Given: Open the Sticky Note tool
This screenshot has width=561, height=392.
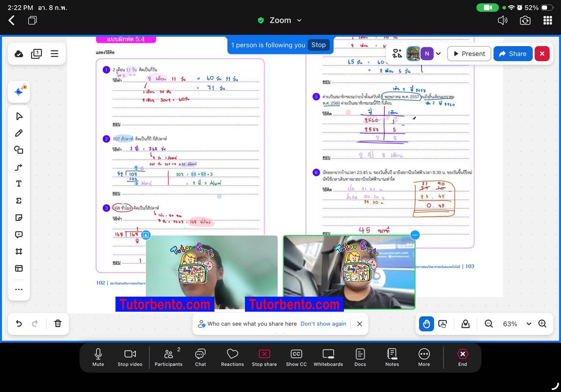Looking at the screenshot, I should tap(19, 217).
